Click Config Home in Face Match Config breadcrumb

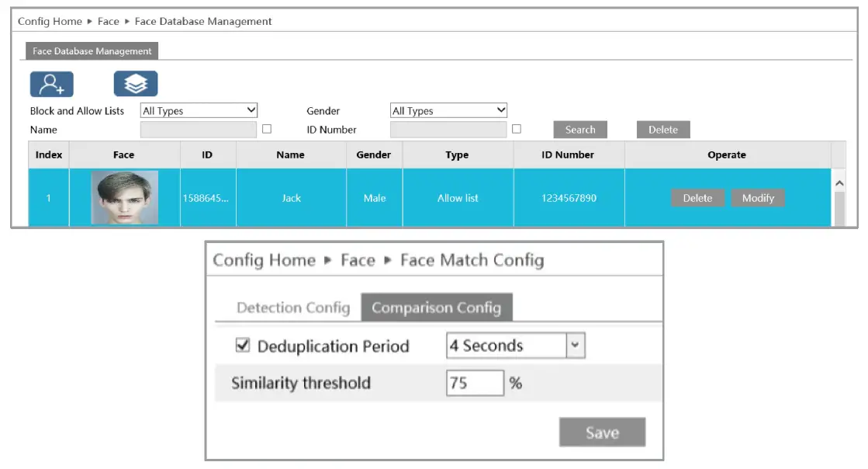pyautogui.click(x=264, y=260)
